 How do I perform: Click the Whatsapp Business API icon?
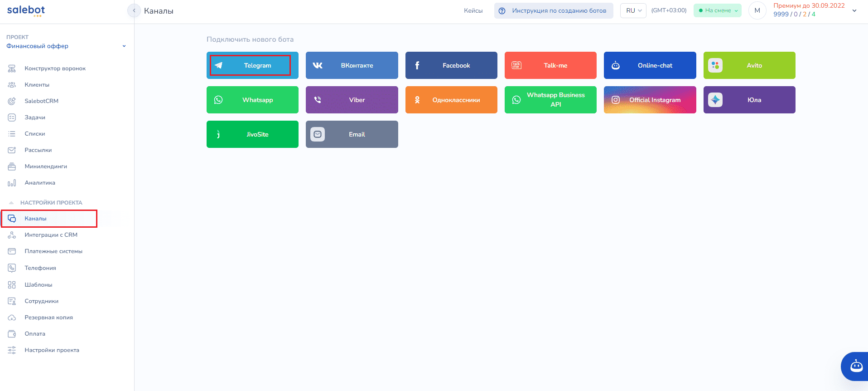click(516, 100)
